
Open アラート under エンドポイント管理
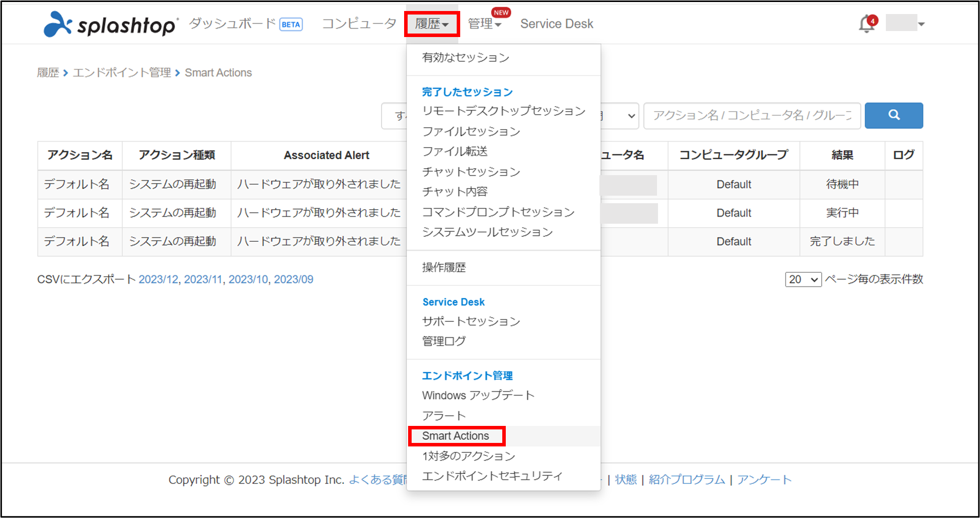444,415
